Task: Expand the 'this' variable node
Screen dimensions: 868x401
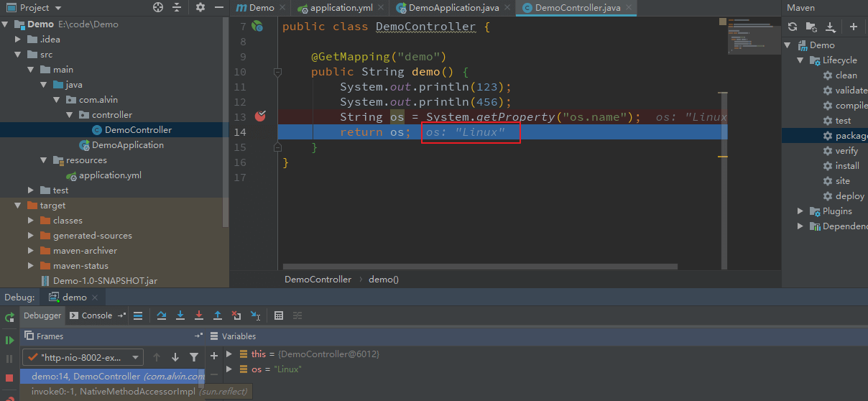Action: [229, 354]
